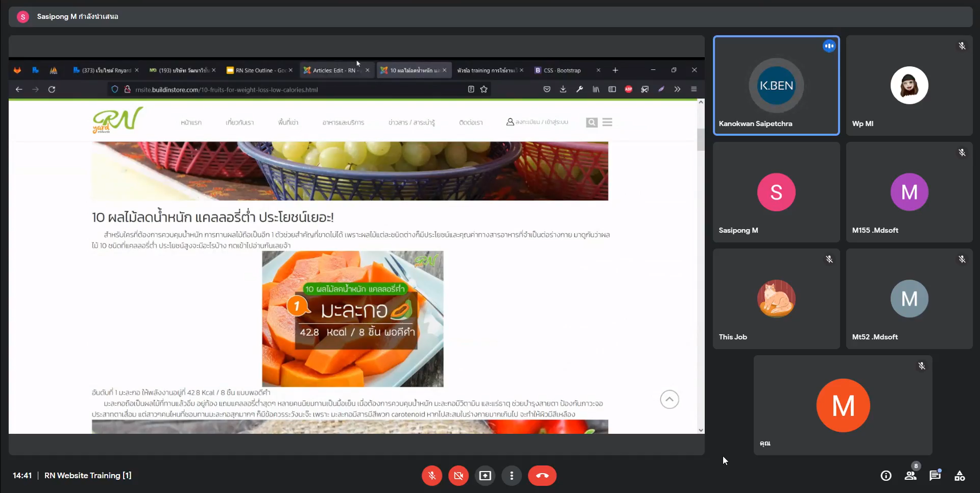Viewport: 980px width, 493px height.
Task: Click the scroll-to-top circular arrow button
Action: coord(669,400)
